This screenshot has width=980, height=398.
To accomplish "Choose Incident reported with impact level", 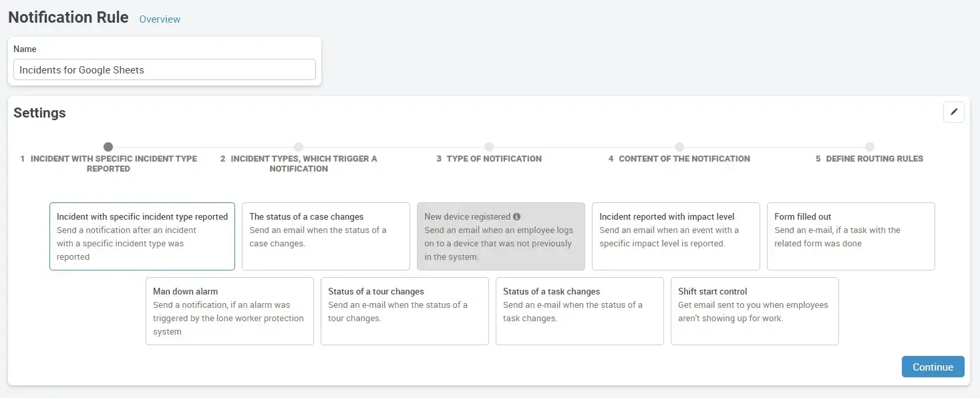I will tap(675, 236).
